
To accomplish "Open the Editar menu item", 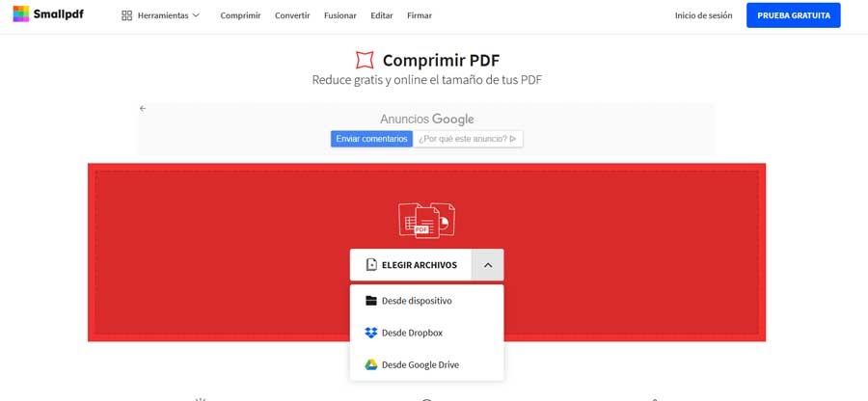I will point(381,15).
